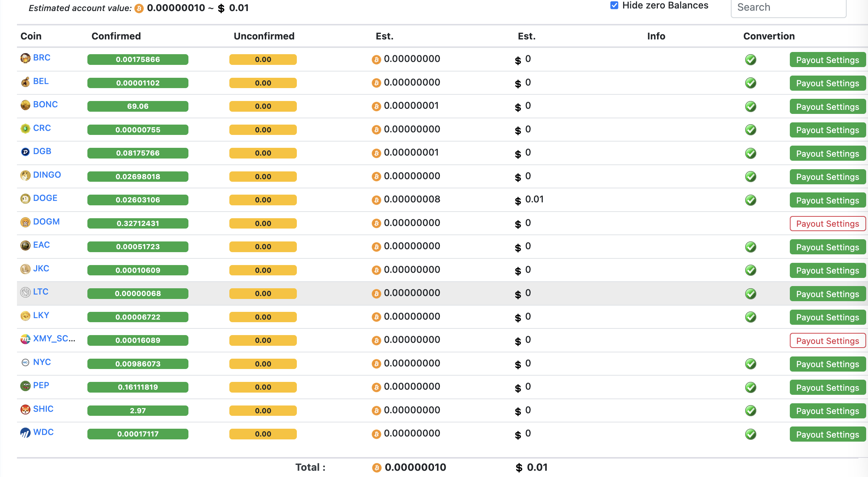Sort by the Confirmed column header

tap(116, 36)
